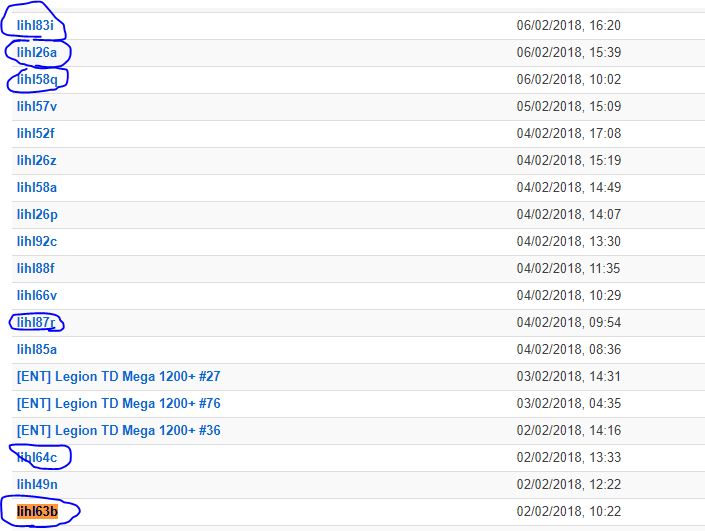This screenshot has width=705, height=531.
Task: Open the lihl26a game link
Action: pos(37,53)
